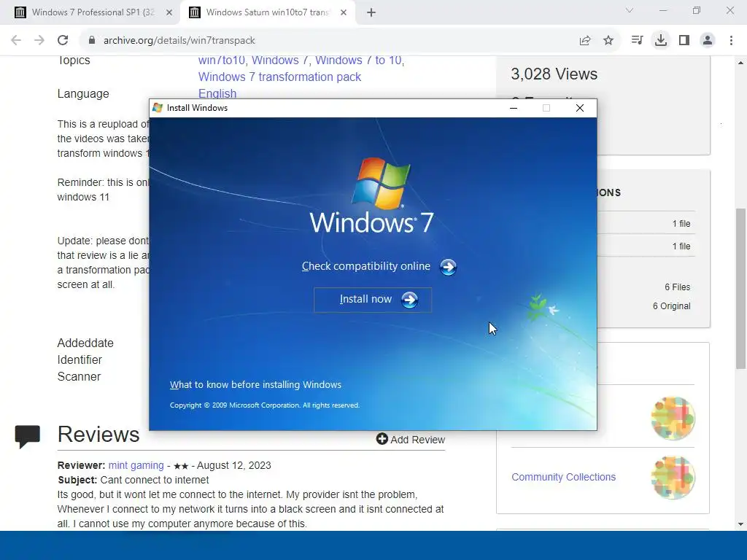The image size is (747, 560).
Task: Click the vertical scrollbar thumb
Action: [x=740, y=289]
